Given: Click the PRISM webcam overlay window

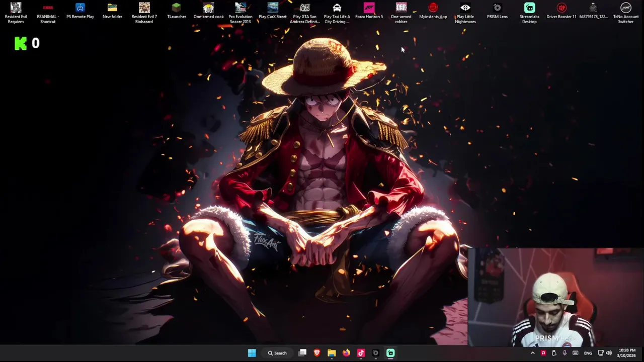Looking at the screenshot, I should (555, 297).
